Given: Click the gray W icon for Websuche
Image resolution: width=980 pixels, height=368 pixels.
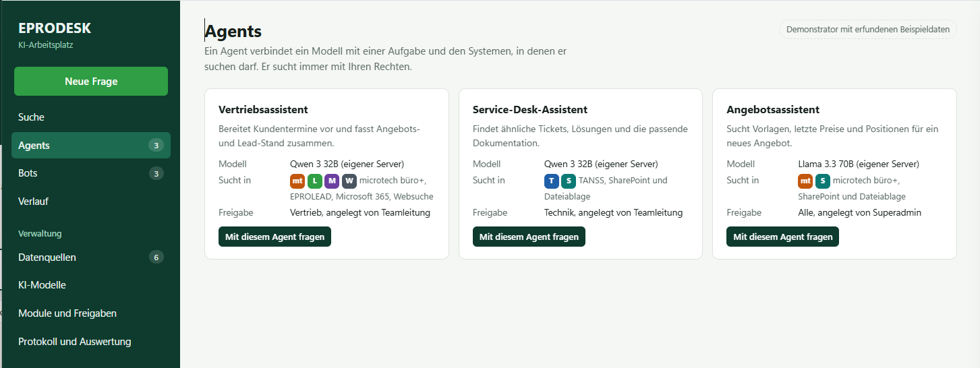Looking at the screenshot, I should (x=349, y=181).
